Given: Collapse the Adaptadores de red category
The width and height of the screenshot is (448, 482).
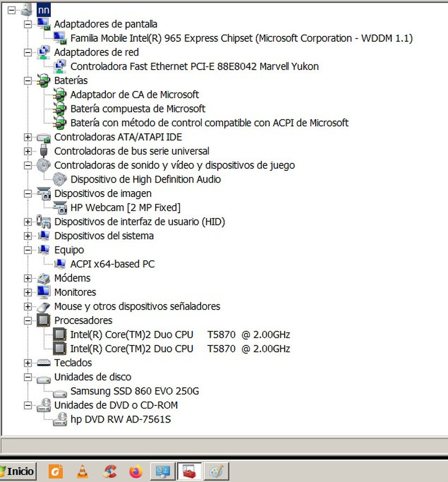Looking at the screenshot, I should click(x=28, y=52).
